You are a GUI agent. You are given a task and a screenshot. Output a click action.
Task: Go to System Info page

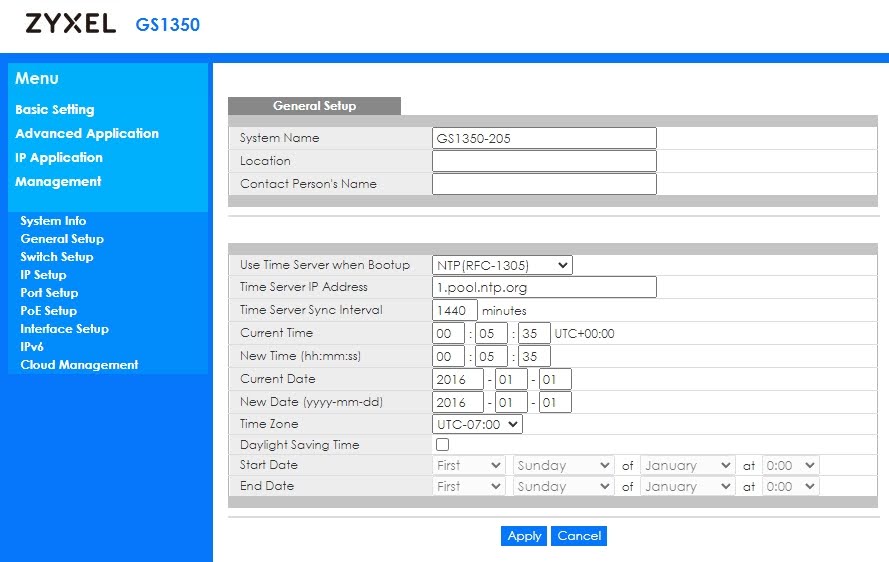tap(53, 221)
